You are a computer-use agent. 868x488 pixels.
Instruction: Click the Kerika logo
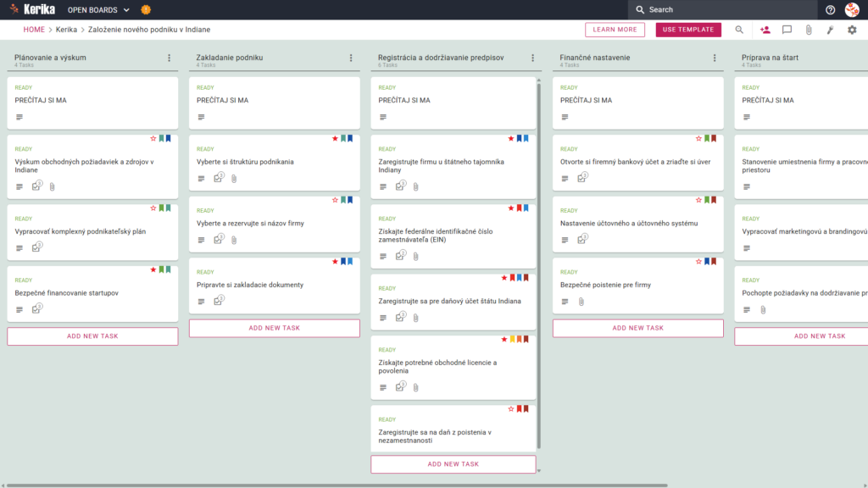[x=32, y=9]
